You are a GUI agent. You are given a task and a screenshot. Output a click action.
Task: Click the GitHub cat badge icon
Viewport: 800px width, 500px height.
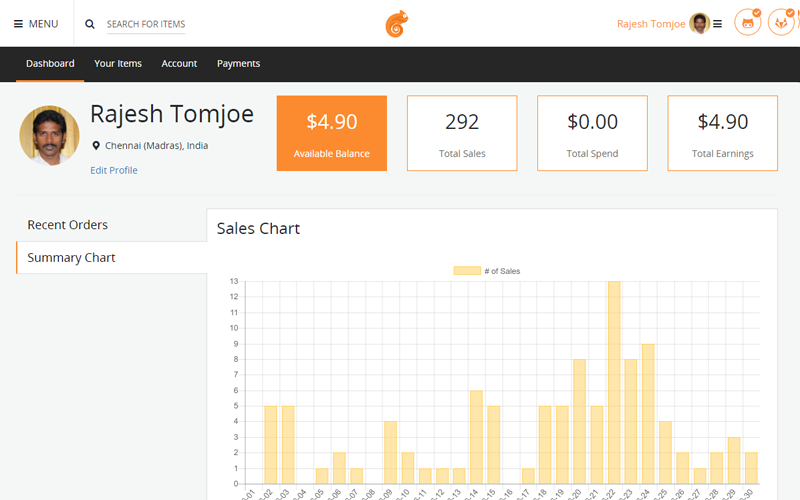[x=747, y=22]
